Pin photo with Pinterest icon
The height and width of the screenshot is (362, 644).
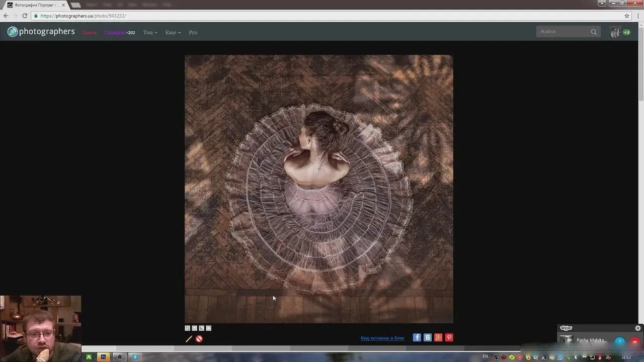(449, 337)
